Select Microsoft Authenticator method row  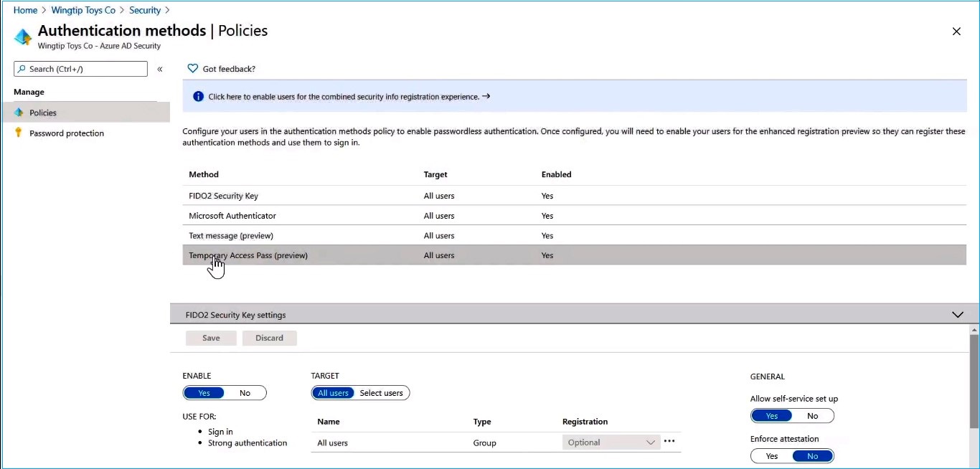575,216
